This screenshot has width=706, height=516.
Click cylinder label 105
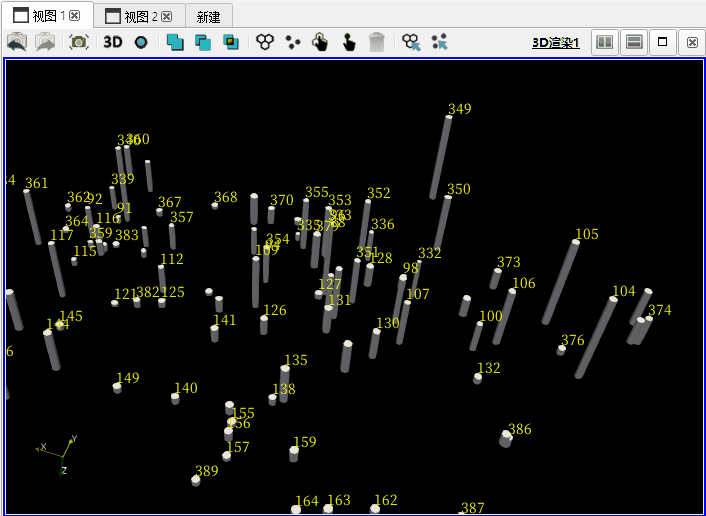click(x=587, y=234)
